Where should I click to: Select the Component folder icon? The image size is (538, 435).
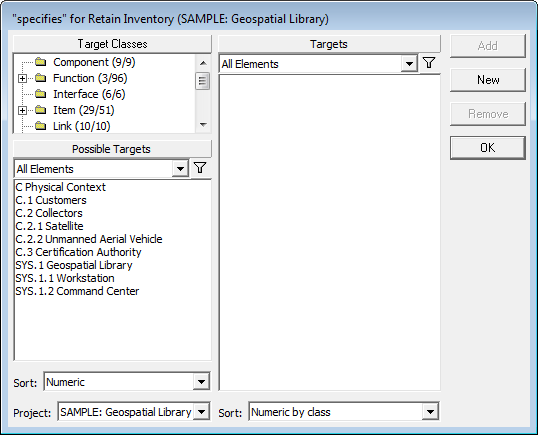41,62
